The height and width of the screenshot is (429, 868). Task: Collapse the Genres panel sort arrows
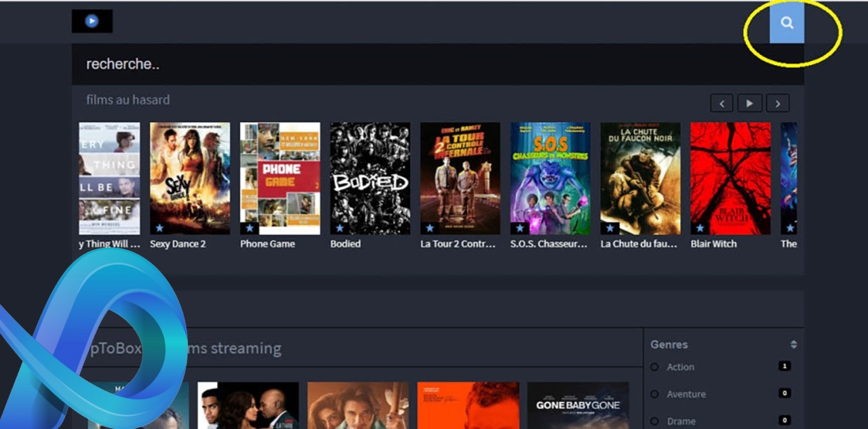tap(793, 344)
